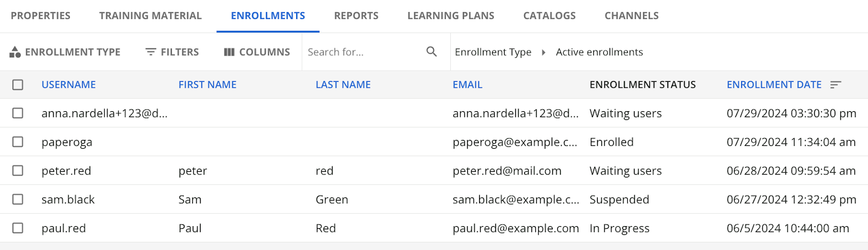Open the Enrollment Type button menu
Viewport: 868px width, 250px height.
[x=65, y=52]
